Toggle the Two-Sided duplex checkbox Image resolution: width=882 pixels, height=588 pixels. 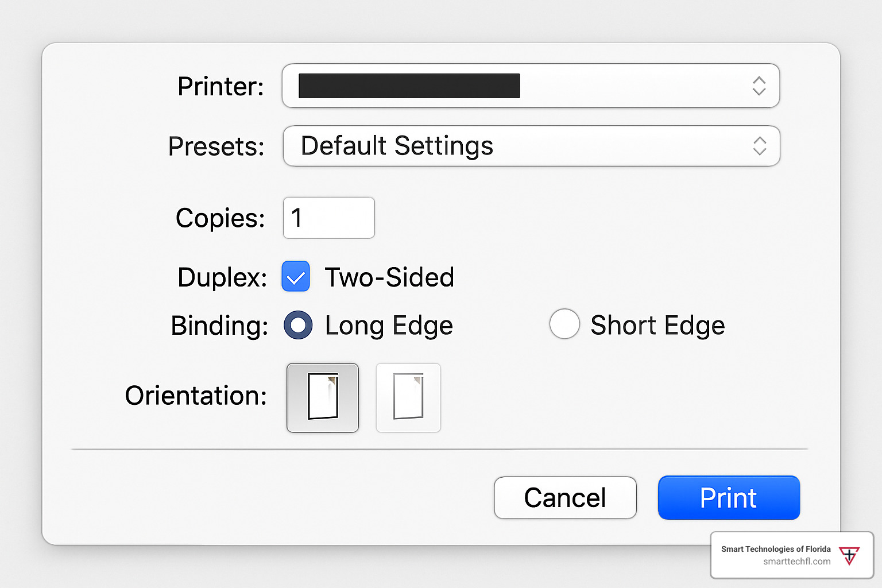pyautogui.click(x=296, y=277)
